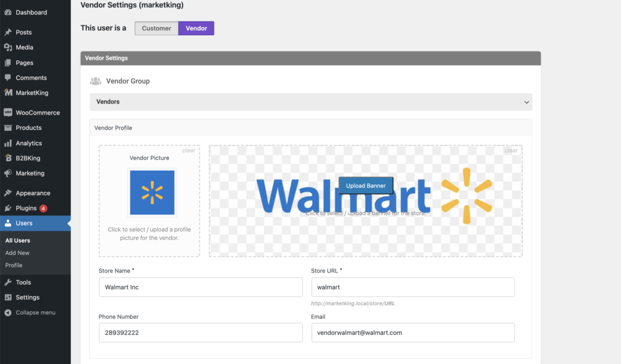This screenshot has width=621, height=364.
Task: Click the Dashboard gauge icon
Action: click(x=8, y=12)
